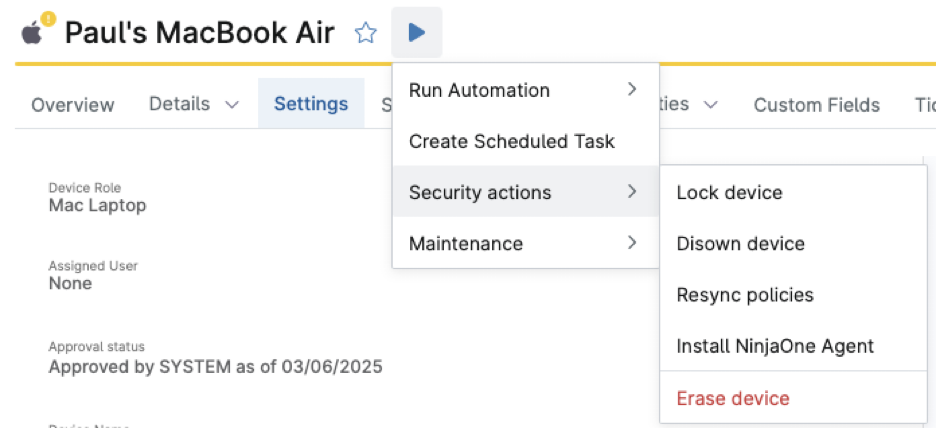936x428 pixels.
Task: Choose Lock device from the submenu
Action: [729, 192]
